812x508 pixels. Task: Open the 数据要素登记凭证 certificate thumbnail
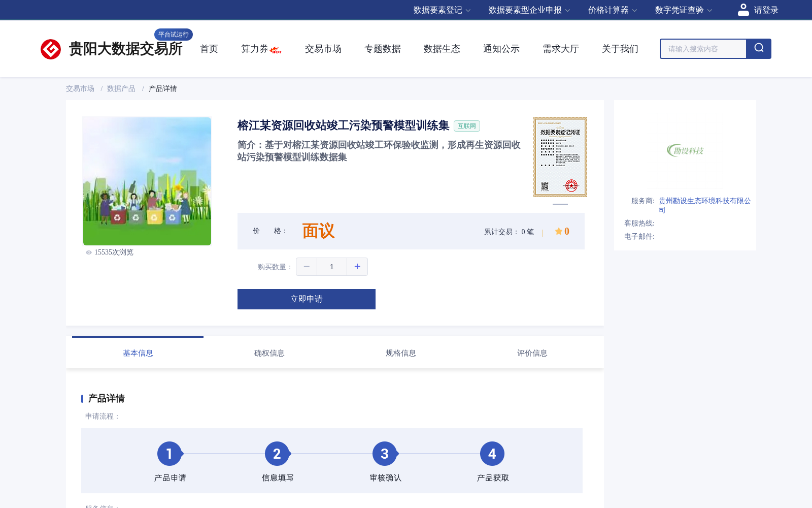(560, 157)
